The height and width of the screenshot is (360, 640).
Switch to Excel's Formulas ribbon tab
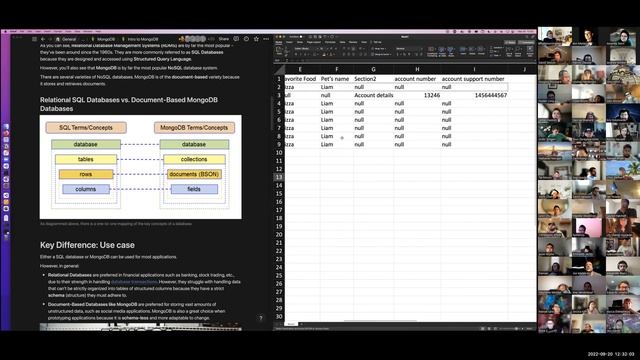coord(330,42)
